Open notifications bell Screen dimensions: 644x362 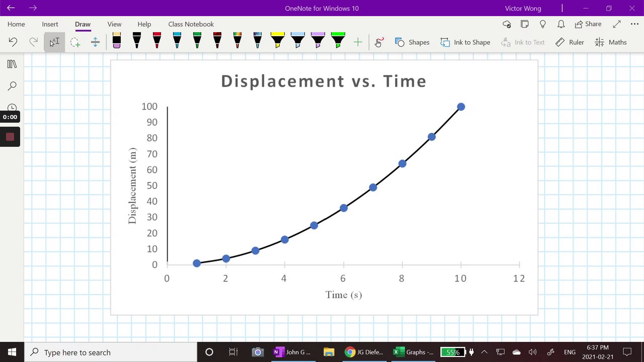click(561, 24)
